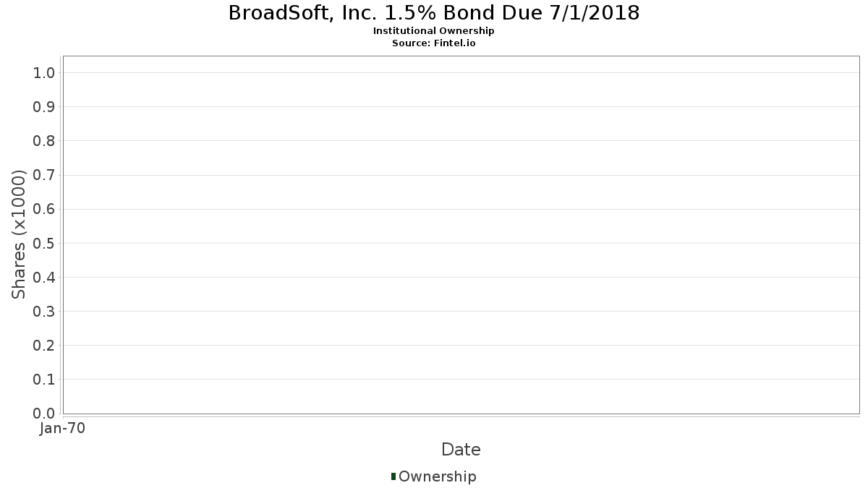Click the green Ownership legend color swatch
Viewport: 868px width, 488px height.
(x=393, y=476)
